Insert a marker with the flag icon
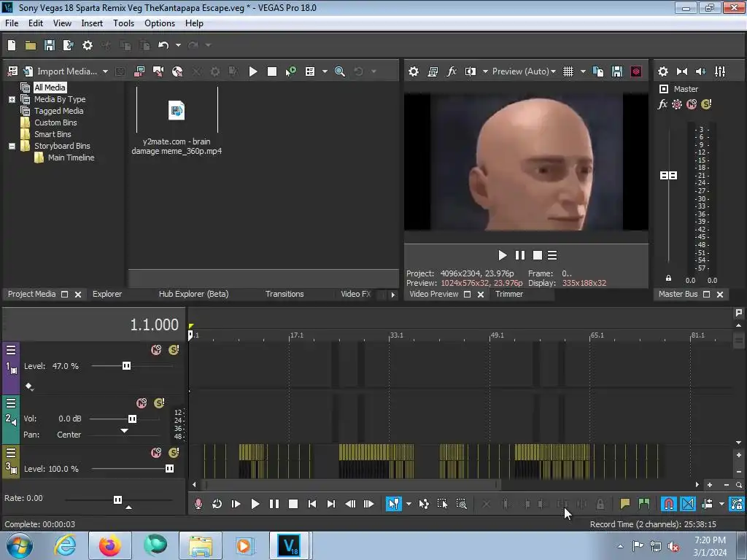747x560 pixels. (x=624, y=504)
